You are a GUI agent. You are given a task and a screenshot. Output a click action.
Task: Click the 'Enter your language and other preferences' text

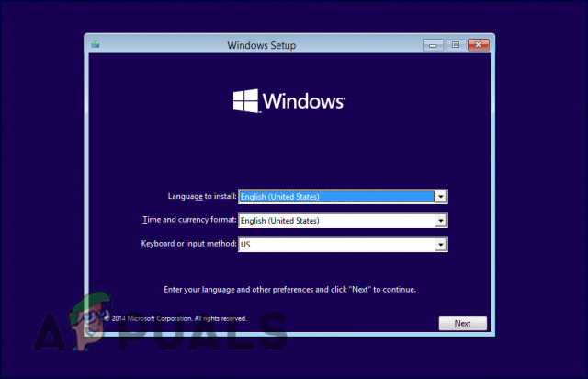point(289,290)
